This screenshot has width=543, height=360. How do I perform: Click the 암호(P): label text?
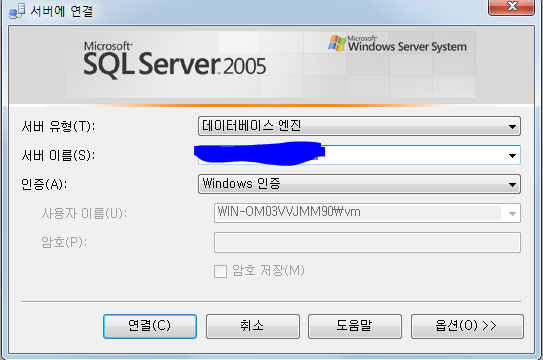(x=64, y=242)
